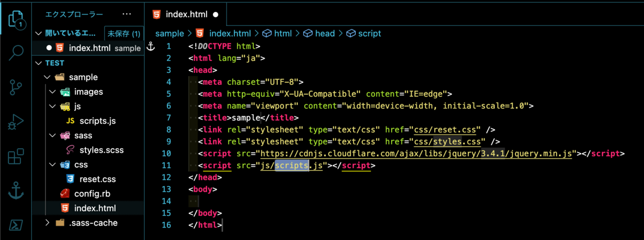This screenshot has height=240, width=644.
Task: Click the meta charset UTF-8 line
Action: coord(251,82)
